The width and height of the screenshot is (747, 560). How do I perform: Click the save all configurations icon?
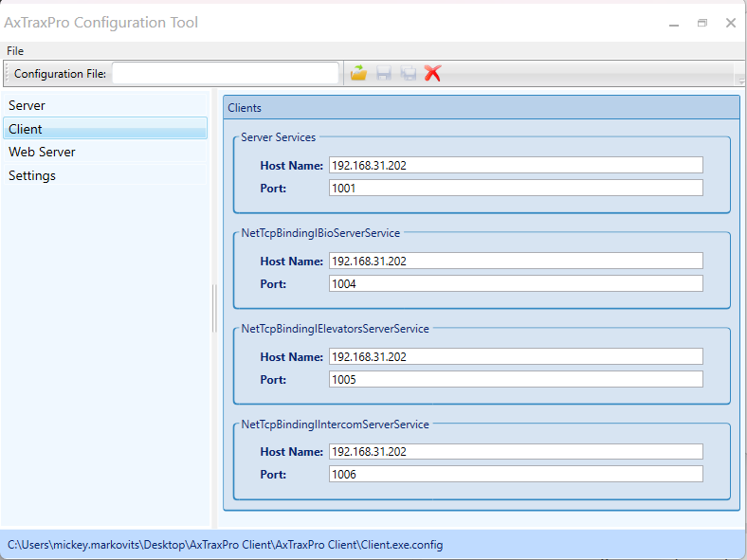[409, 73]
